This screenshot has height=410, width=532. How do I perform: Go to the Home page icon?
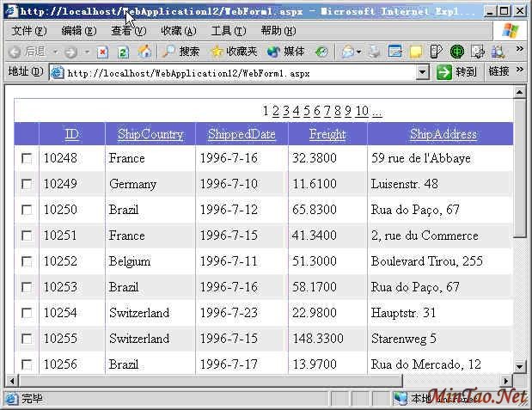click(144, 52)
